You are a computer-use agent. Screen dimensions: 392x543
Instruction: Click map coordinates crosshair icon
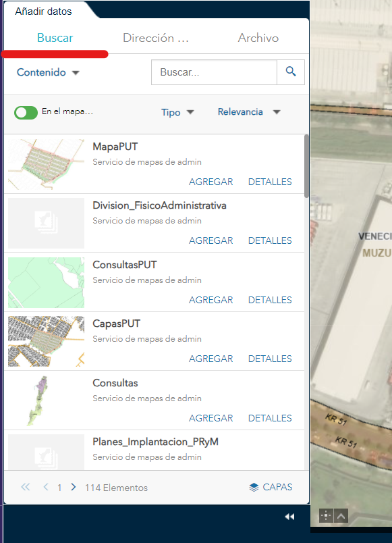pos(326,515)
